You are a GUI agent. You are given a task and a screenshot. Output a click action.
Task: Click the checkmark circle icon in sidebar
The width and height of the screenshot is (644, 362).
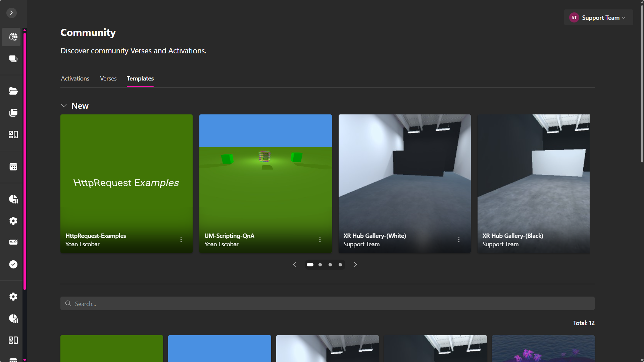click(13, 264)
